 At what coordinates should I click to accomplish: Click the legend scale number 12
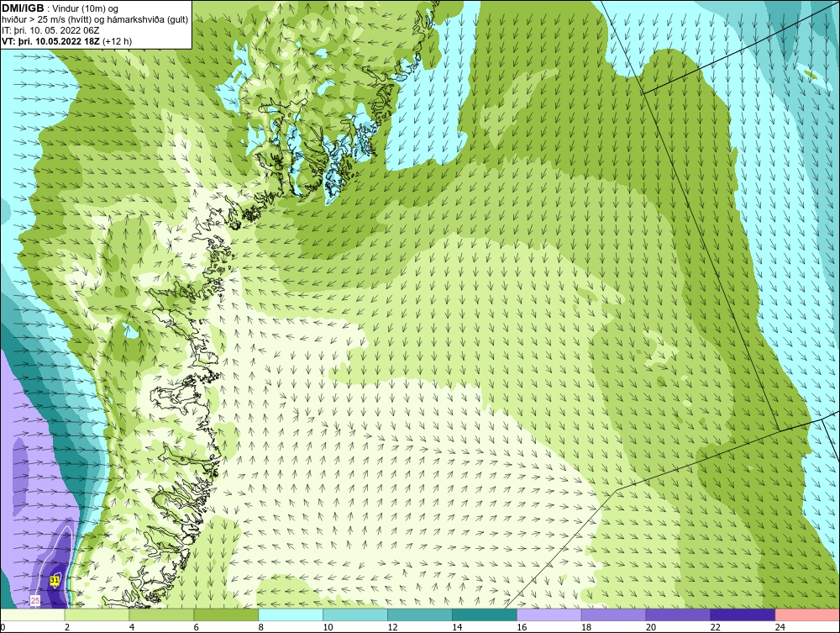pos(392,627)
